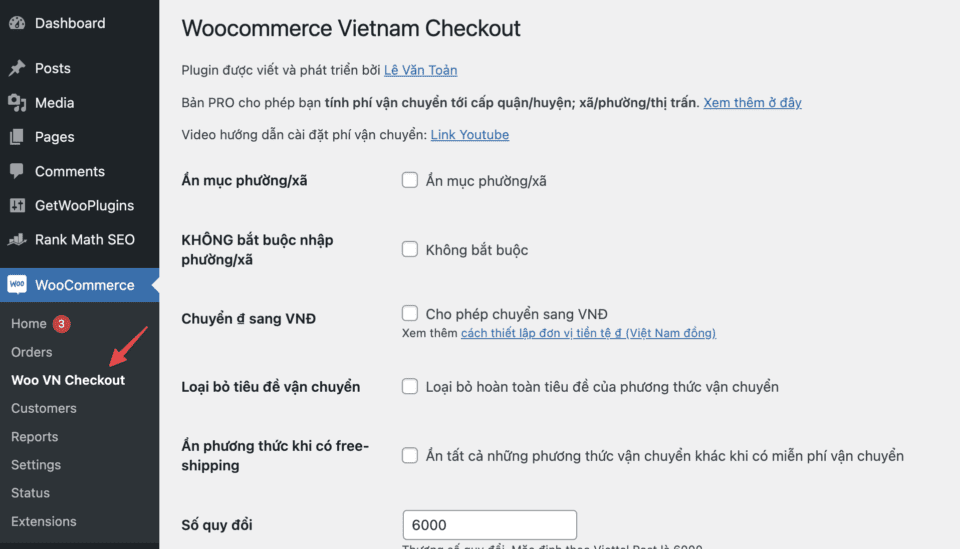Screen dimensions: 960x549
Task: Click the WooCommerce logo icon
Action: coord(17,285)
